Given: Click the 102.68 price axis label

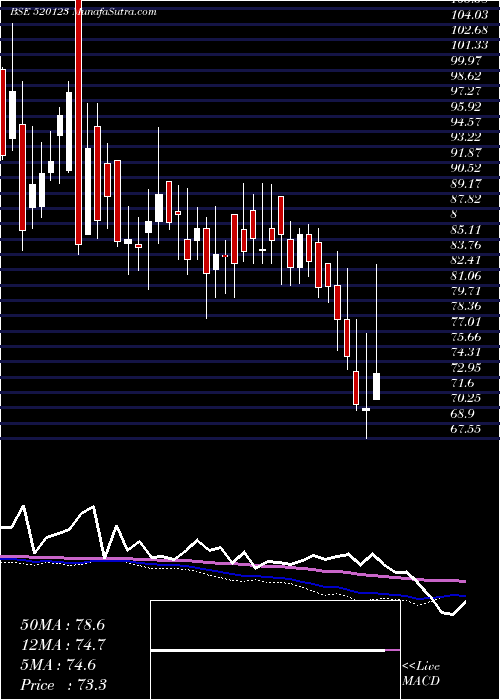Looking at the screenshot, I should click(x=470, y=30).
